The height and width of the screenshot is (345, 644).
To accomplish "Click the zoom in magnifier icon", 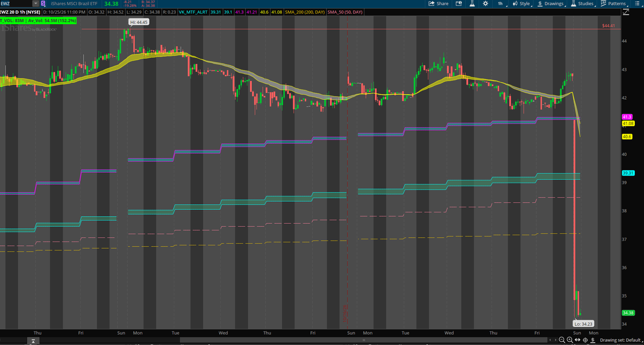I will (x=570, y=340).
